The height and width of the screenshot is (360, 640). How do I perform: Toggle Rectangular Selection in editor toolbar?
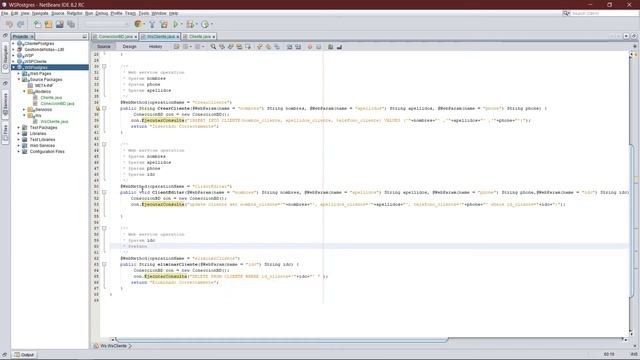(247, 47)
